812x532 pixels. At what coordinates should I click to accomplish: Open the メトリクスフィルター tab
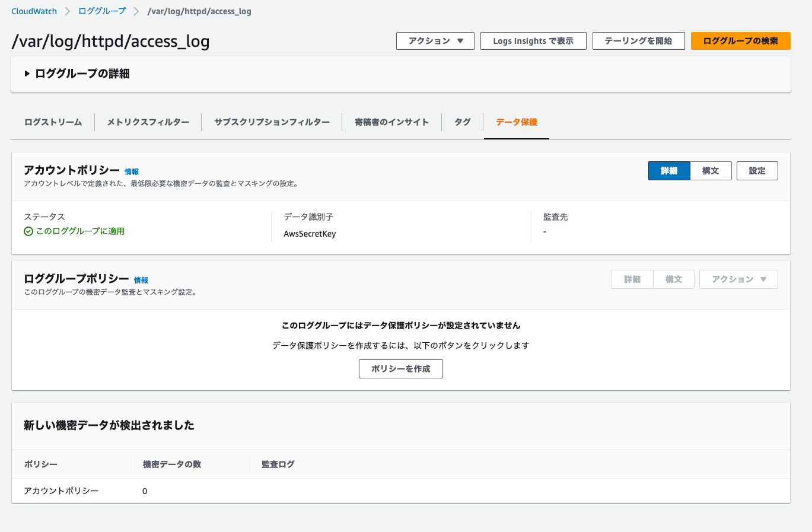[148, 122]
